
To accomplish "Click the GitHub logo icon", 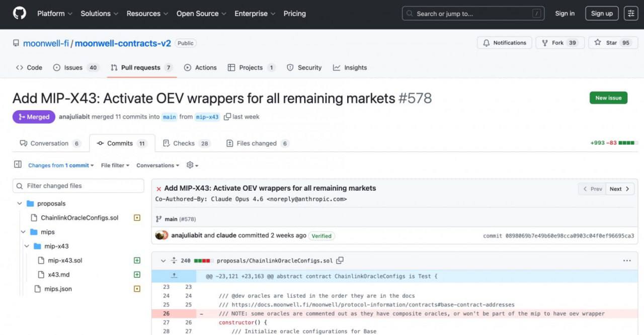I will click(x=19, y=14).
